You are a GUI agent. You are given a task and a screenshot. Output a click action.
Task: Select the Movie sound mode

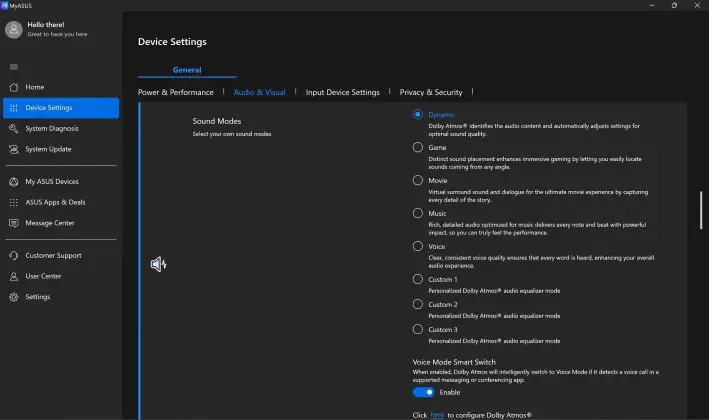click(x=417, y=180)
